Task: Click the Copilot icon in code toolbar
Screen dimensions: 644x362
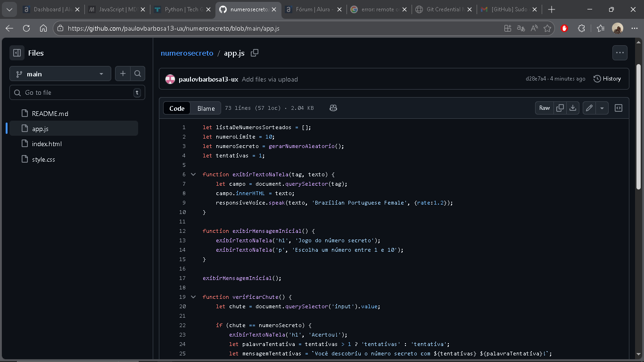Action: pos(333,108)
